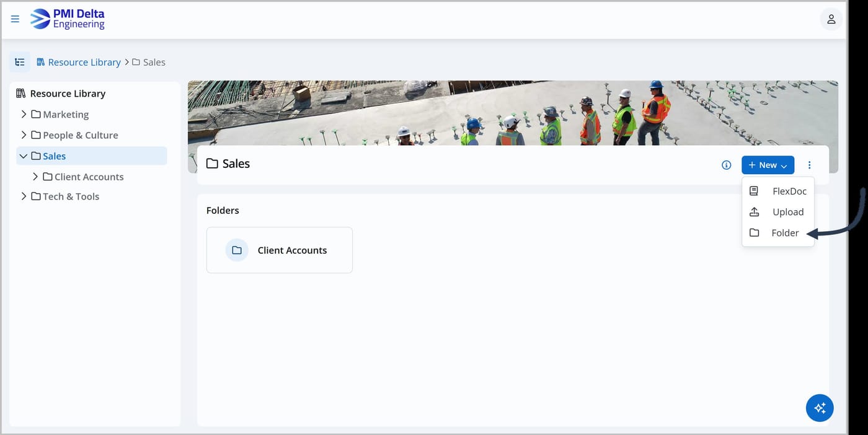
Task: Click the Client Accounts card folder icon
Action: point(237,250)
